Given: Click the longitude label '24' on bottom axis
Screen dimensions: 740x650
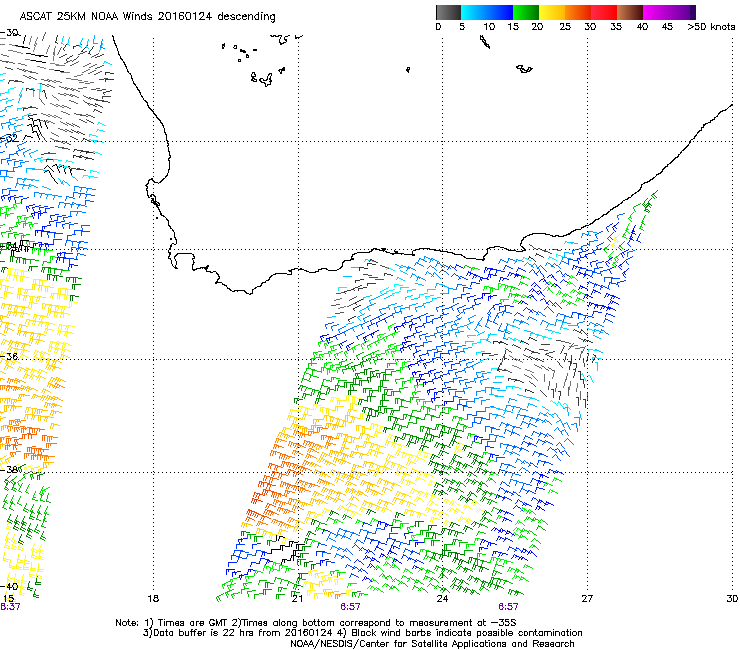Looking at the screenshot, I should [x=442, y=599].
